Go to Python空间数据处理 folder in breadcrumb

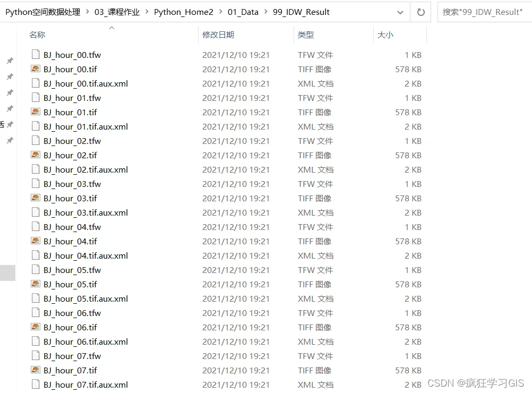point(43,12)
